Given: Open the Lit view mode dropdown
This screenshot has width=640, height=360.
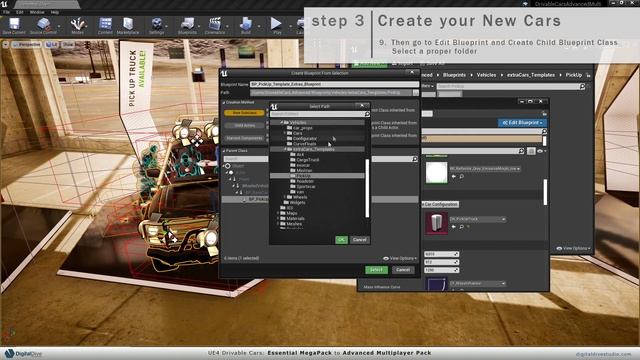Looking at the screenshot, I should tap(52, 44).
